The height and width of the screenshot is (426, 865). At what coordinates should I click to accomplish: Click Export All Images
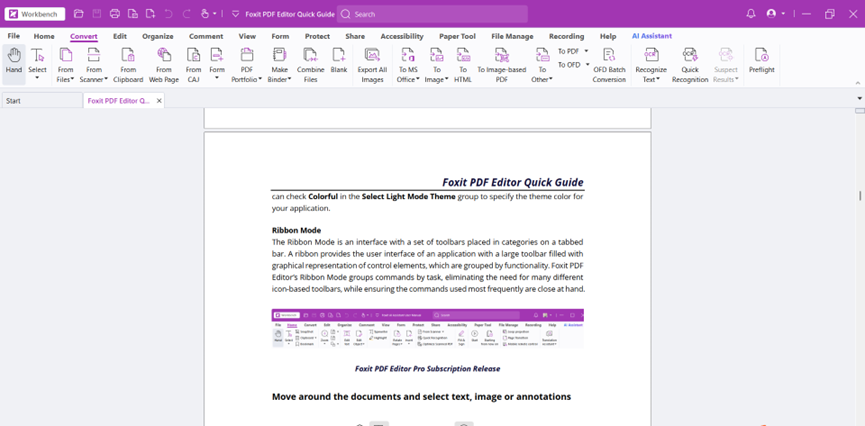(x=372, y=64)
